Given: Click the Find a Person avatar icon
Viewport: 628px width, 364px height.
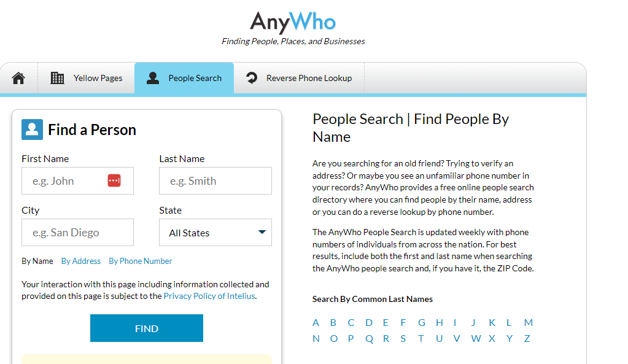Looking at the screenshot, I should 32,130.
